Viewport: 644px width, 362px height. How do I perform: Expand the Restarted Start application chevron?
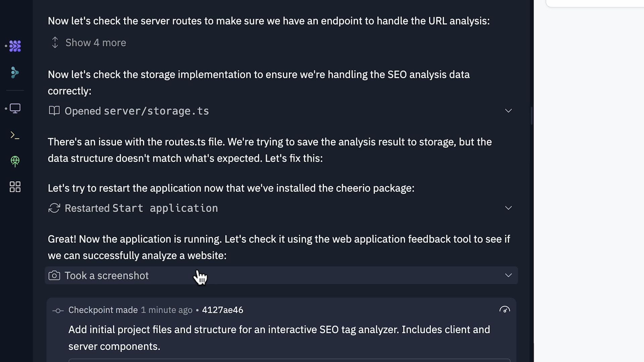coord(508,208)
